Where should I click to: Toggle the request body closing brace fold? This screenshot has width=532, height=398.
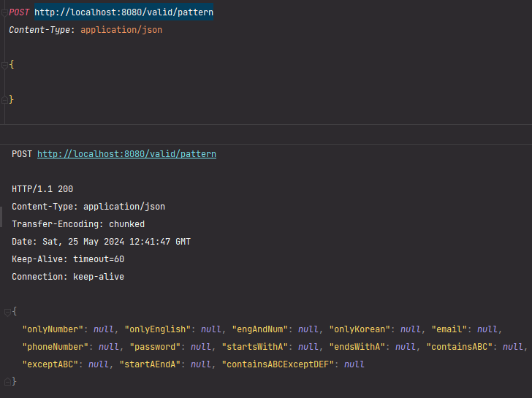pos(4,100)
